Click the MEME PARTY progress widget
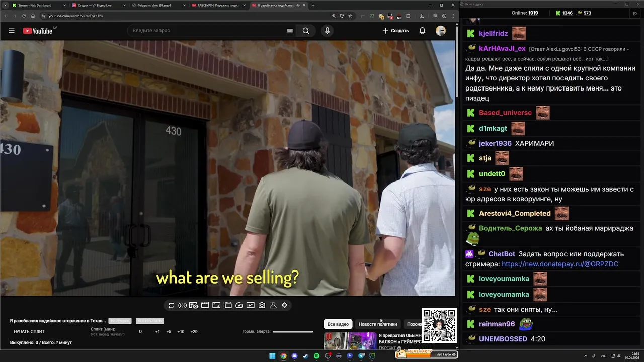Image resolution: width=644 pixels, height=362 pixels. pos(426,354)
